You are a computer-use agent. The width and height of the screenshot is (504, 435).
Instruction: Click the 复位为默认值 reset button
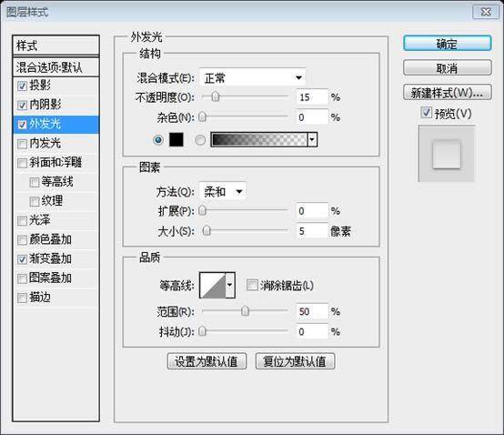click(295, 361)
